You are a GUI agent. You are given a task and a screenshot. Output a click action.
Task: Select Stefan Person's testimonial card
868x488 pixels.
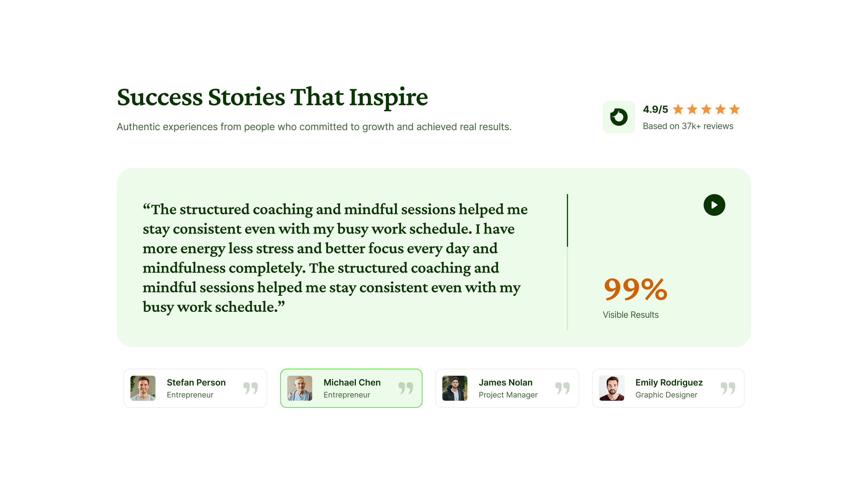pyautogui.click(x=195, y=388)
